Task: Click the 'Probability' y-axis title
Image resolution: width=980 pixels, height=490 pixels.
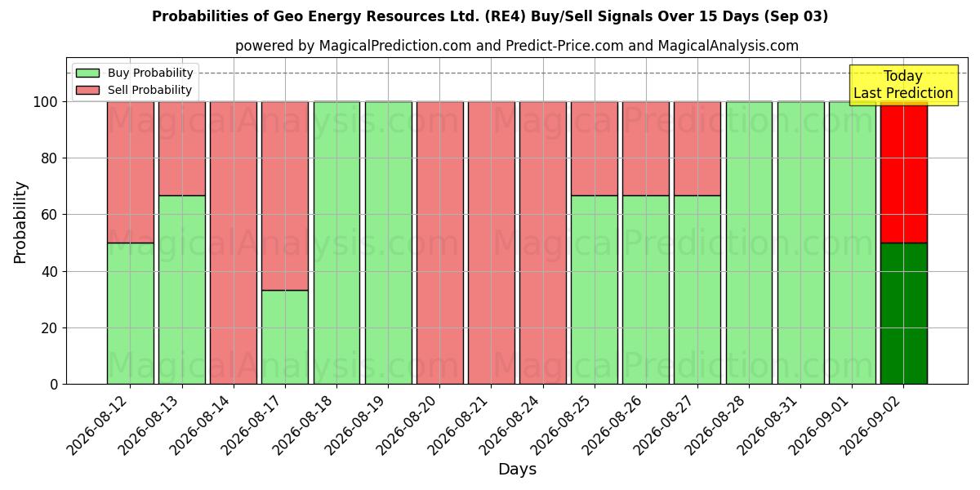Action: (20, 221)
